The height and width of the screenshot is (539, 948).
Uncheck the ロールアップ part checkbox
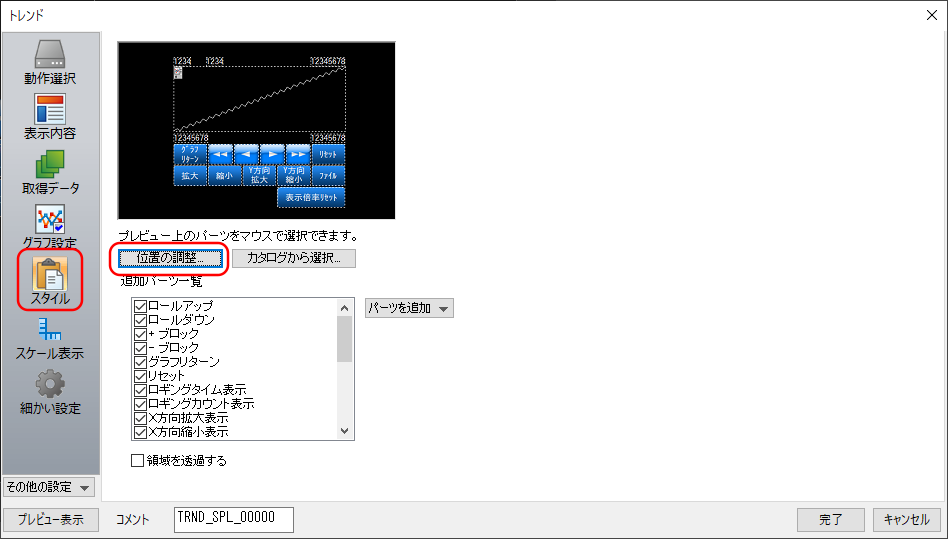(x=141, y=306)
